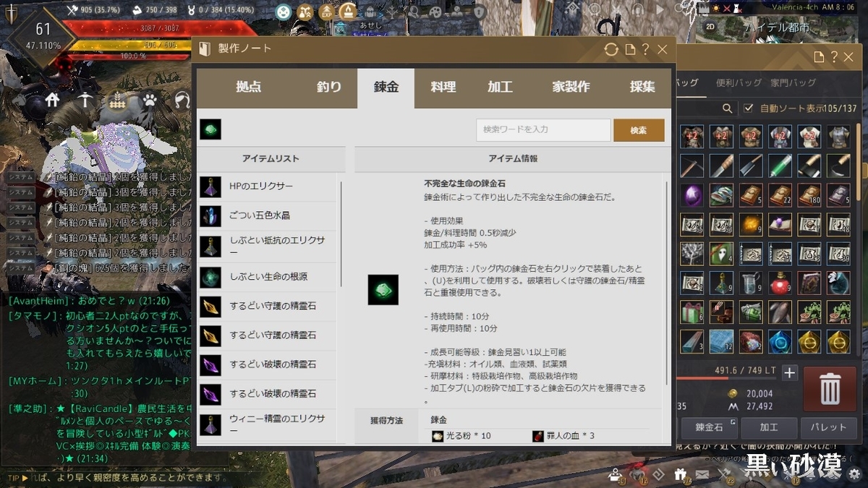Select the 錬金 tab in the crafting note
The width and height of the screenshot is (868, 488).
(386, 86)
